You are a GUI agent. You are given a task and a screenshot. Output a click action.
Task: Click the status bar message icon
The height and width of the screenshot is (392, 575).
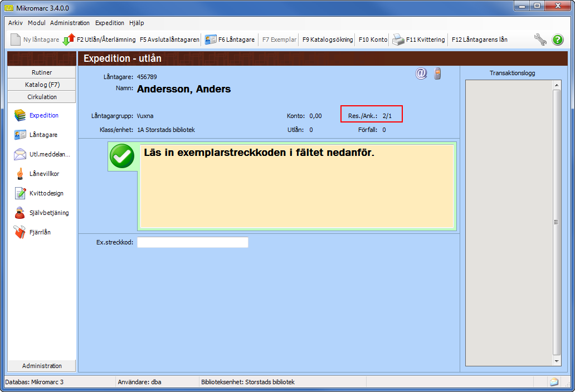coord(554,382)
